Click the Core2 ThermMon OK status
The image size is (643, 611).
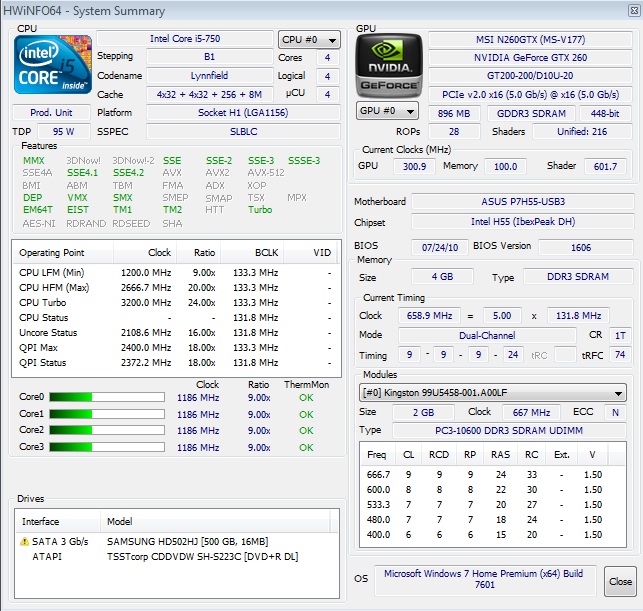[306, 431]
